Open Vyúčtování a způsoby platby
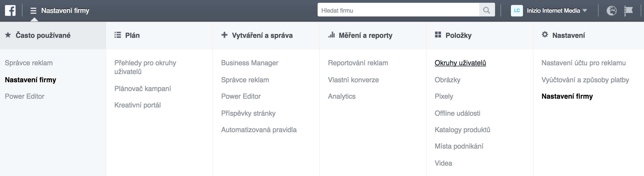The height and width of the screenshot is (176, 644). tap(585, 80)
